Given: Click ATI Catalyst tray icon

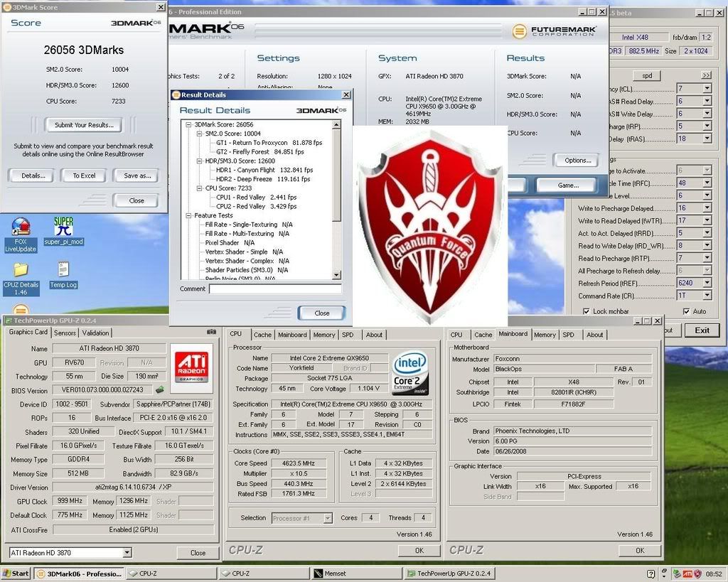Looking at the screenshot, I should (x=687, y=573).
